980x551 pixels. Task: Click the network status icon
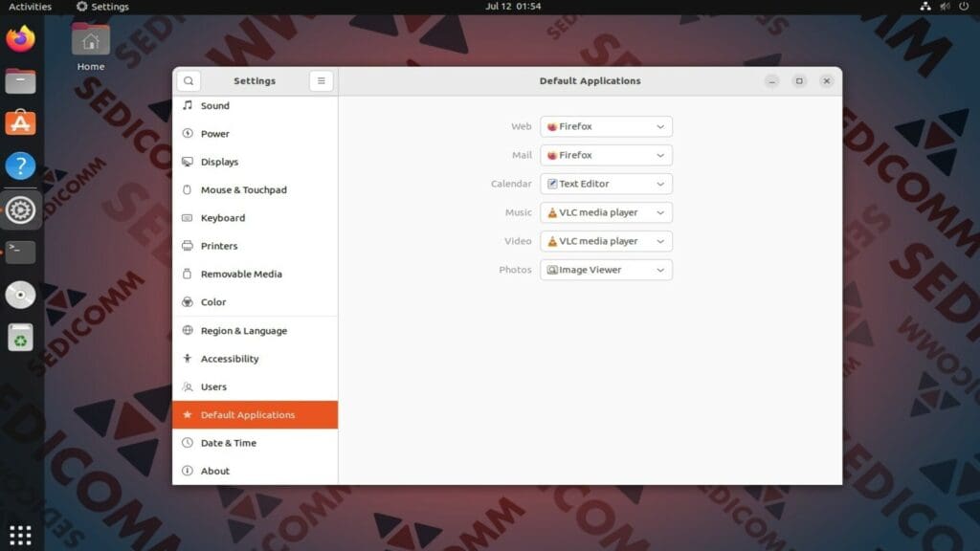925,7
